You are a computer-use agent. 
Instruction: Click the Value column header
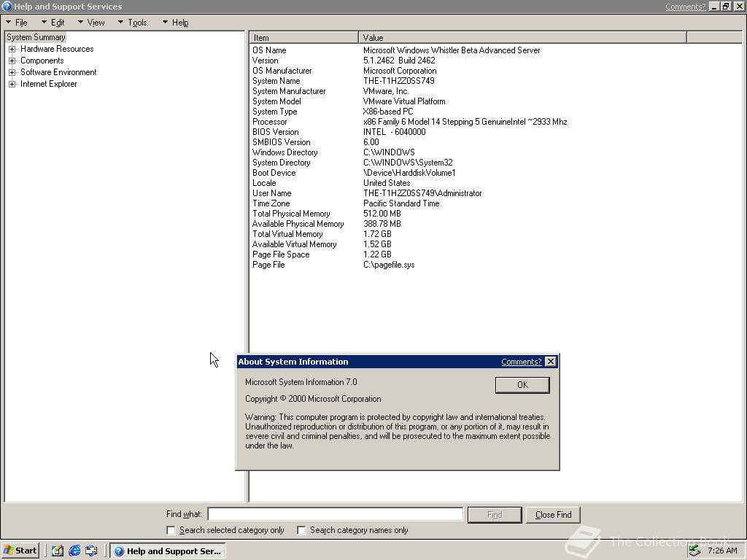pyautogui.click(x=522, y=38)
